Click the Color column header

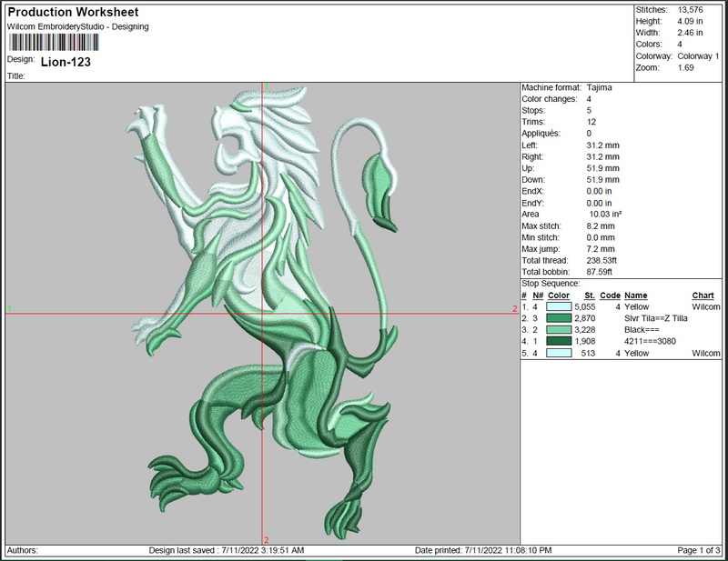tap(559, 296)
